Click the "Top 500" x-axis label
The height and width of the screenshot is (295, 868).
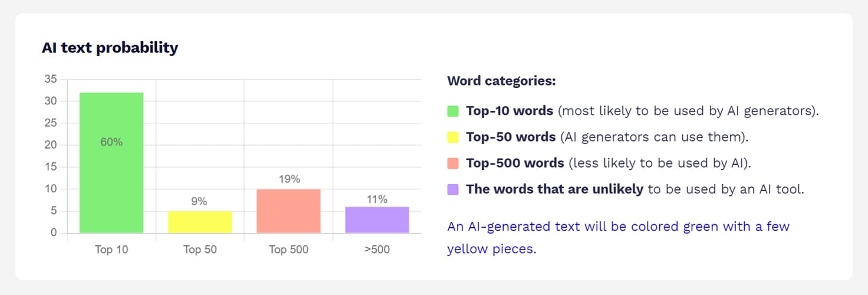click(x=288, y=250)
